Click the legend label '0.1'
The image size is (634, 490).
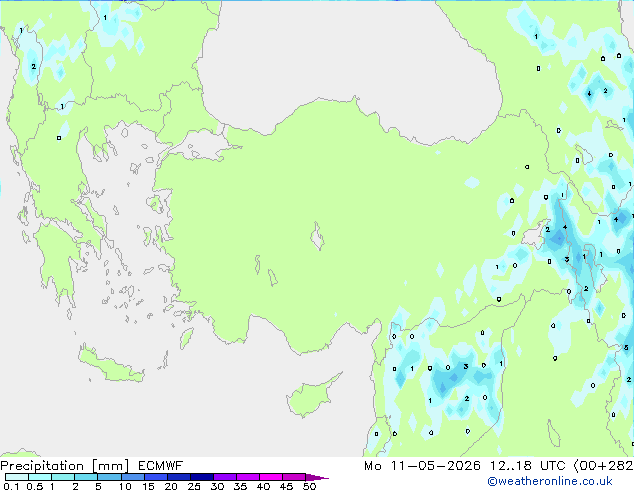[11, 486]
